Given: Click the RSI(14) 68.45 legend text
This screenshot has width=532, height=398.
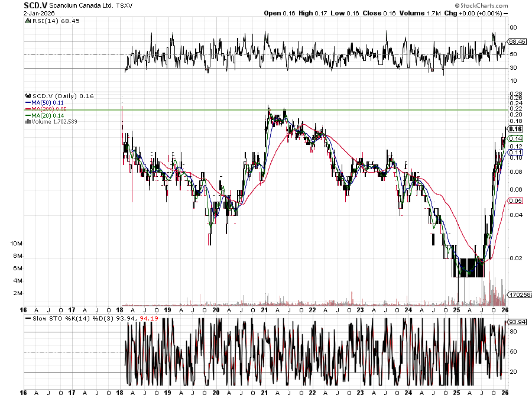Looking at the screenshot, I should point(56,21).
